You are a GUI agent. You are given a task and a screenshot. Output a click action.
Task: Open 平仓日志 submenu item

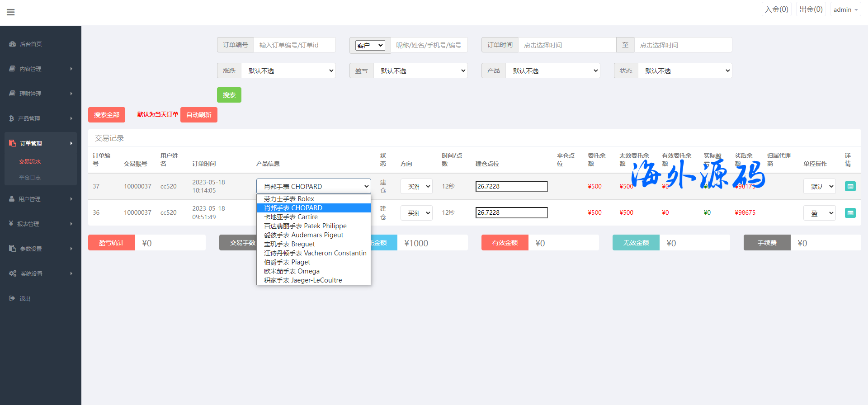point(30,177)
